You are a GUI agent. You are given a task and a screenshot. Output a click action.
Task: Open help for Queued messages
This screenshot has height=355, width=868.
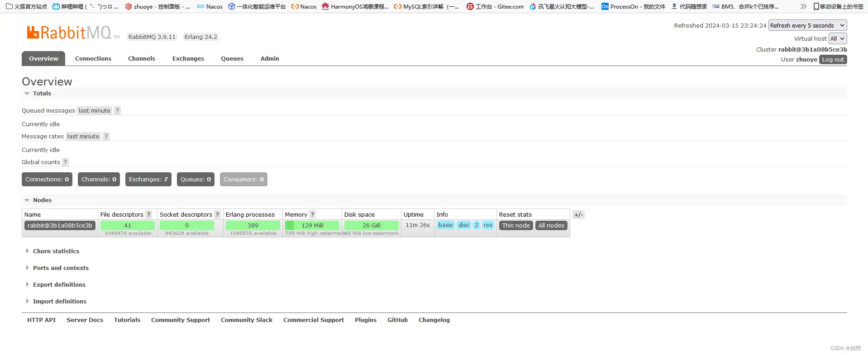[x=117, y=110]
